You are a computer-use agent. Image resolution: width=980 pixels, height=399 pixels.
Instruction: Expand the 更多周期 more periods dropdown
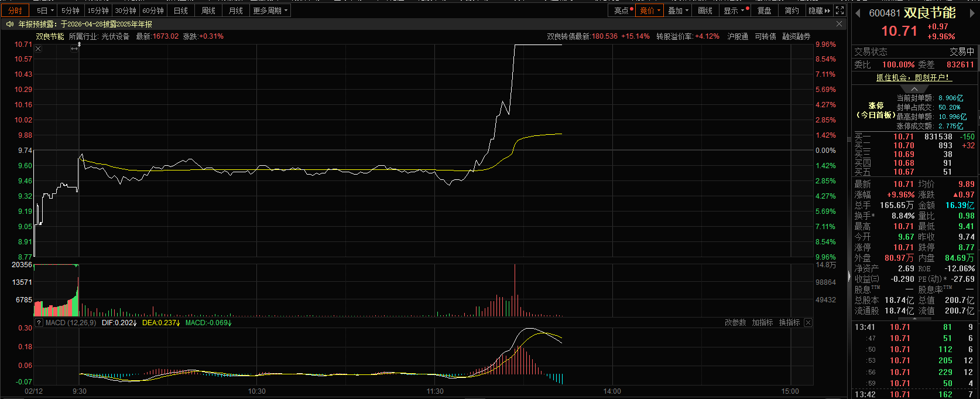point(270,11)
